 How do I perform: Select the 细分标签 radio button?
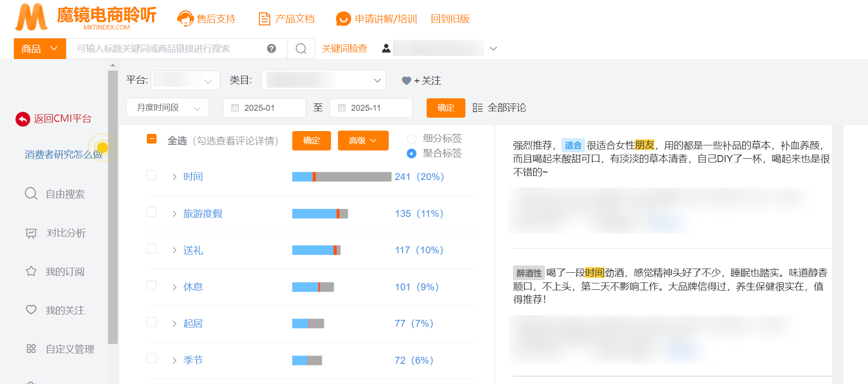tap(411, 138)
